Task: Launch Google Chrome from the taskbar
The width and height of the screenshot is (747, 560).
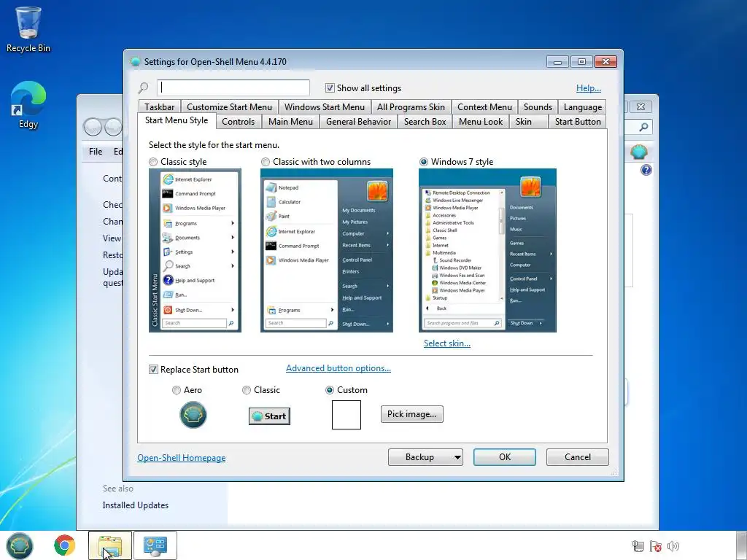Action: (x=64, y=545)
